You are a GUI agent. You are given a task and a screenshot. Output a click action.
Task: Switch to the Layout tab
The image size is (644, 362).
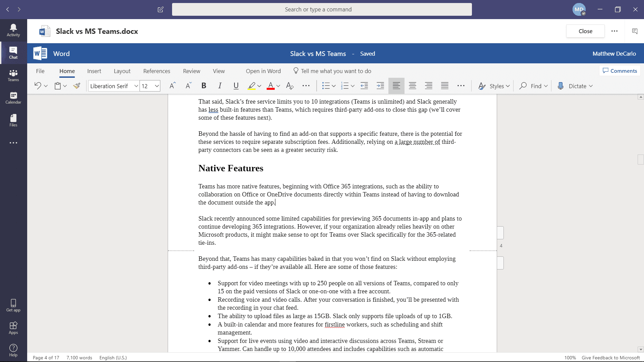[x=122, y=71]
